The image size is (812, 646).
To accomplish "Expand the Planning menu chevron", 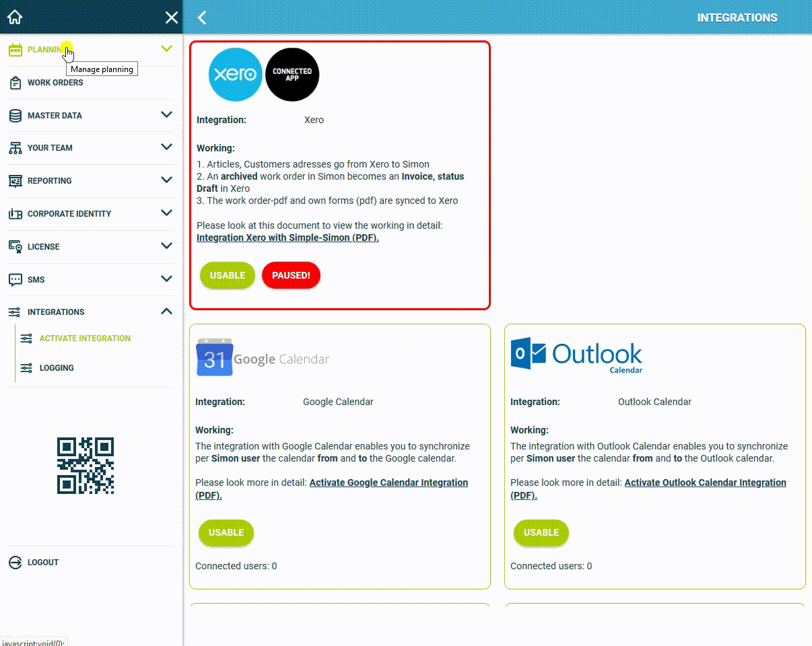I will pyautogui.click(x=167, y=49).
